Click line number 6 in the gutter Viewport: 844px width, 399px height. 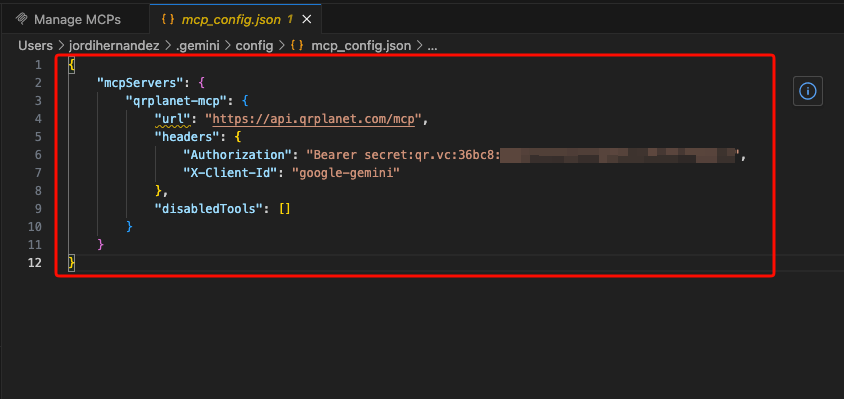pos(38,155)
